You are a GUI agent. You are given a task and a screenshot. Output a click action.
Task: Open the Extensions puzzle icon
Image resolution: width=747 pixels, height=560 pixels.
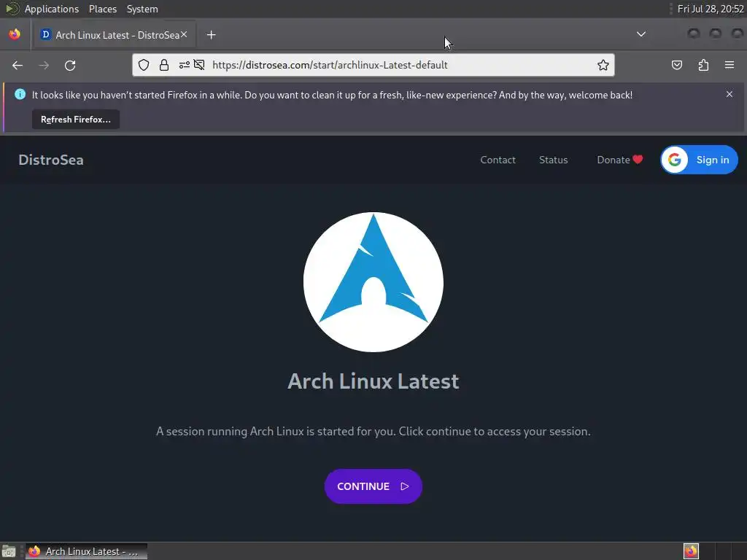click(703, 65)
